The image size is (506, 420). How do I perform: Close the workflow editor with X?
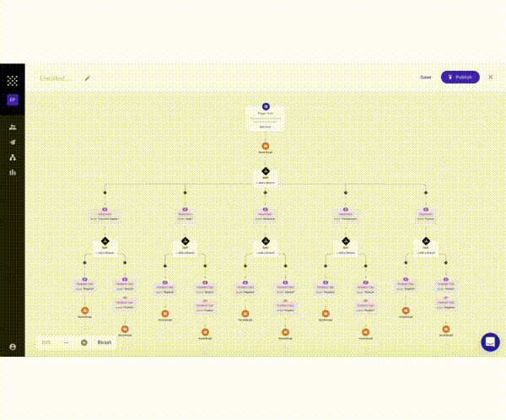tap(490, 77)
